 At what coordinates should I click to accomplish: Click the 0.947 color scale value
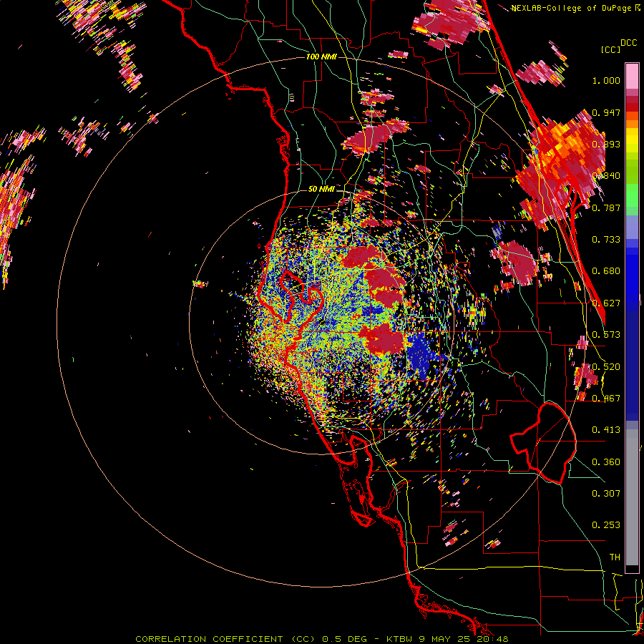[x=606, y=112]
